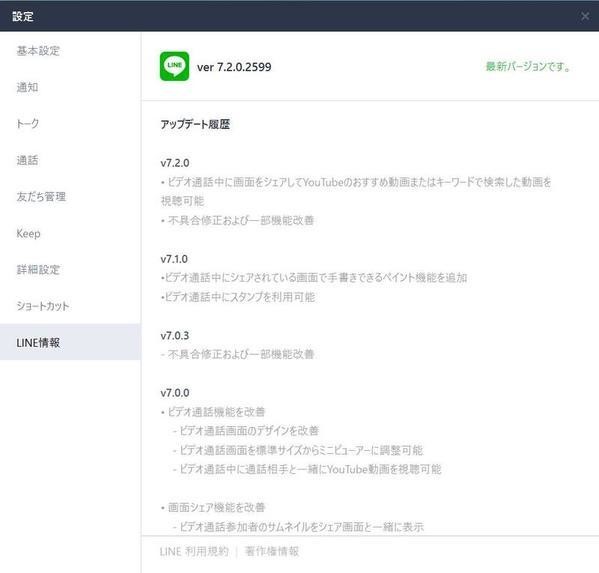599x573 pixels.
Task: Open the LINE 利用規約 link
Action: tap(194, 551)
